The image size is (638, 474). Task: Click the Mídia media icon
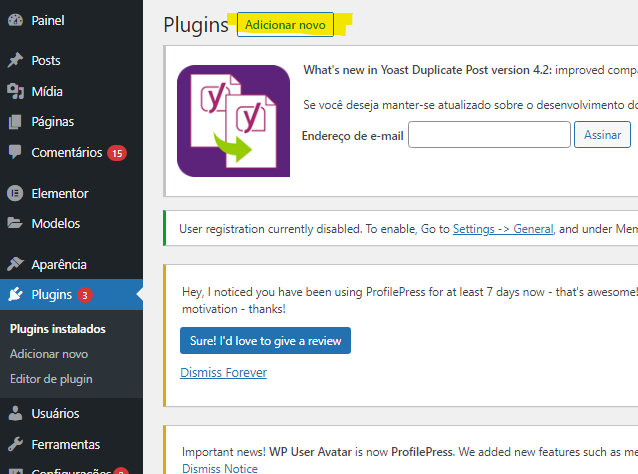(x=15, y=92)
